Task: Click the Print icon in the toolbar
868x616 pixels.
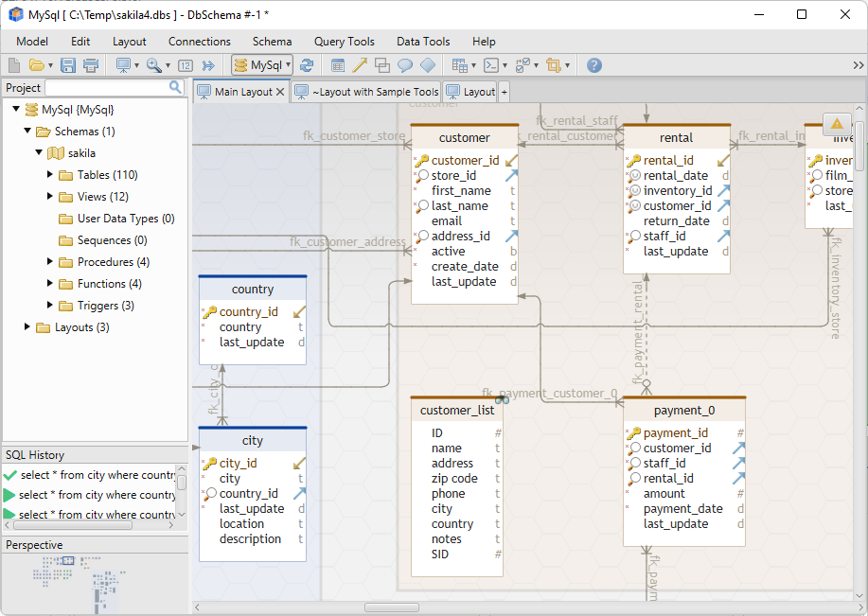Action: [x=91, y=65]
